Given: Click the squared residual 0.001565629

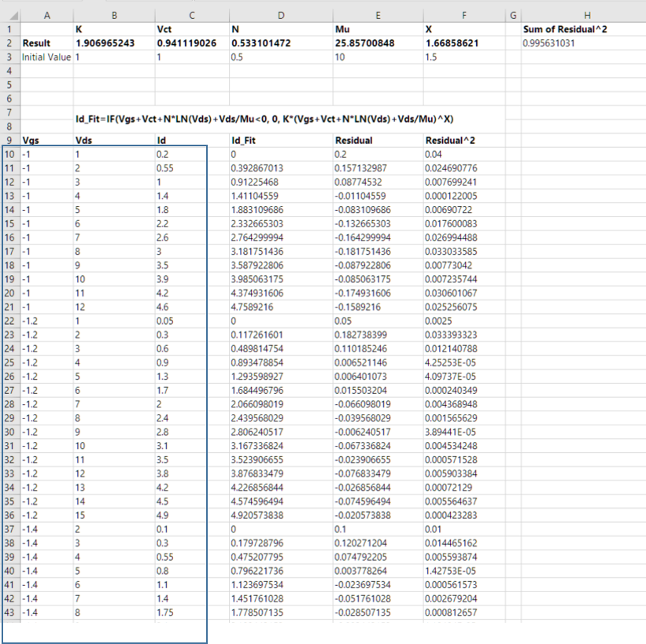Looking at the screenshot, I should 464,418.
